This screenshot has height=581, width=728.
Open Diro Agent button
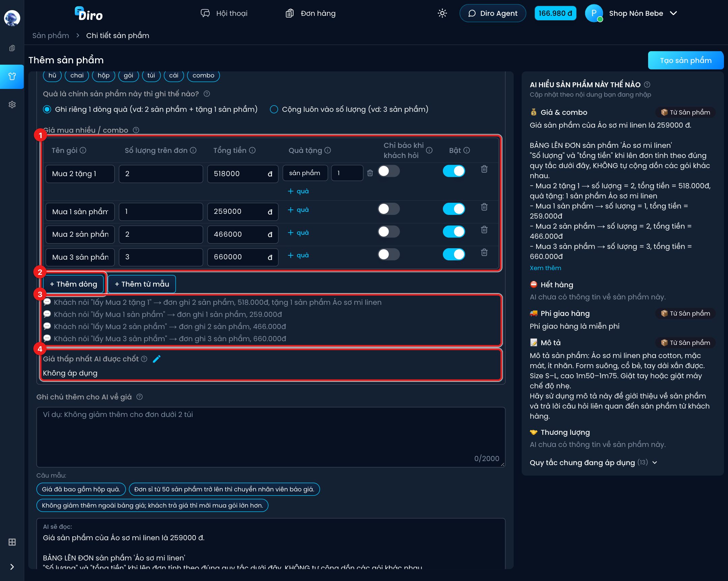(492, 13)
